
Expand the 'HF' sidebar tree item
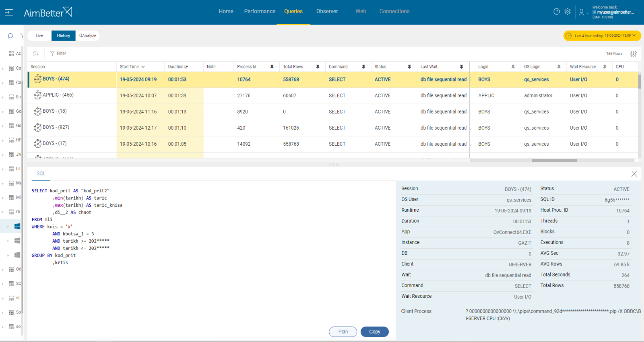(x=3, y=140)
